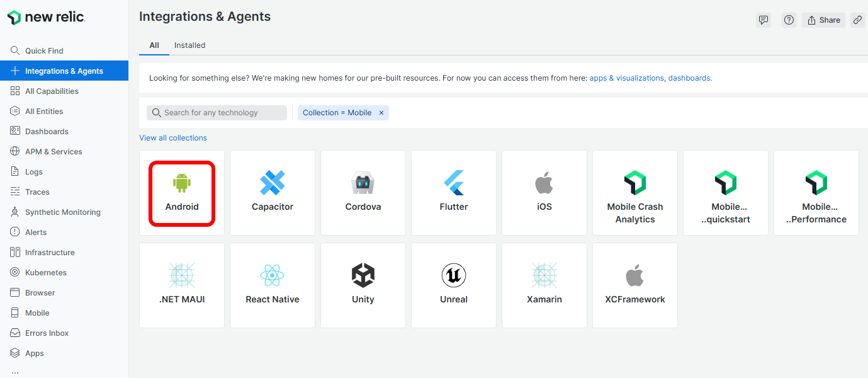Select the Unity integration card
868x378 pixels.
coord(363,285)
